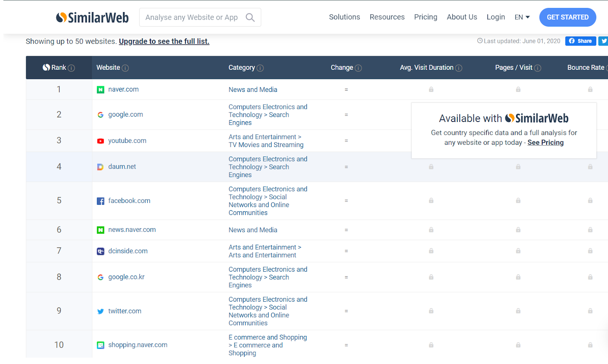Click the Avg. Visit Duration column header
608x364 pixels.
pos(426,68)
